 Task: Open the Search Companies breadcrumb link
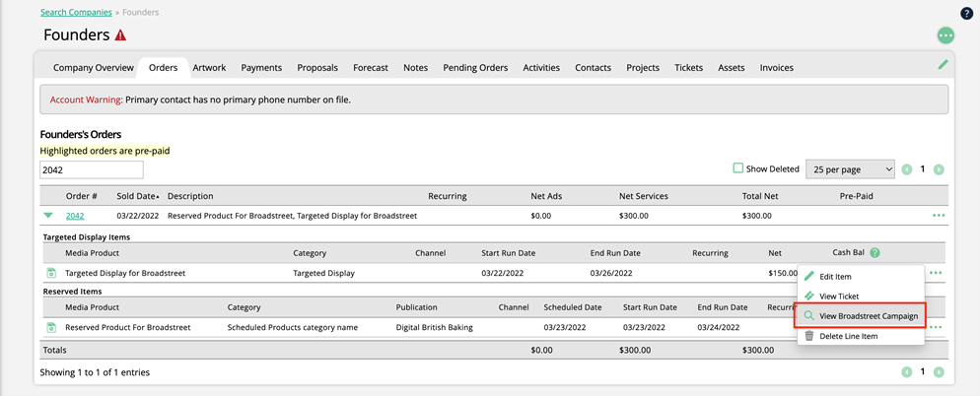(76, 13)
